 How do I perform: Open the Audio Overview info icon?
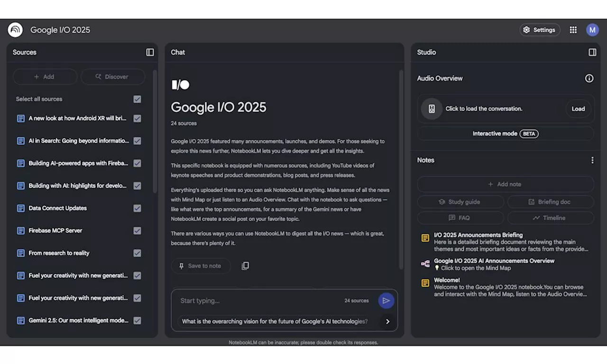point(589,78)
